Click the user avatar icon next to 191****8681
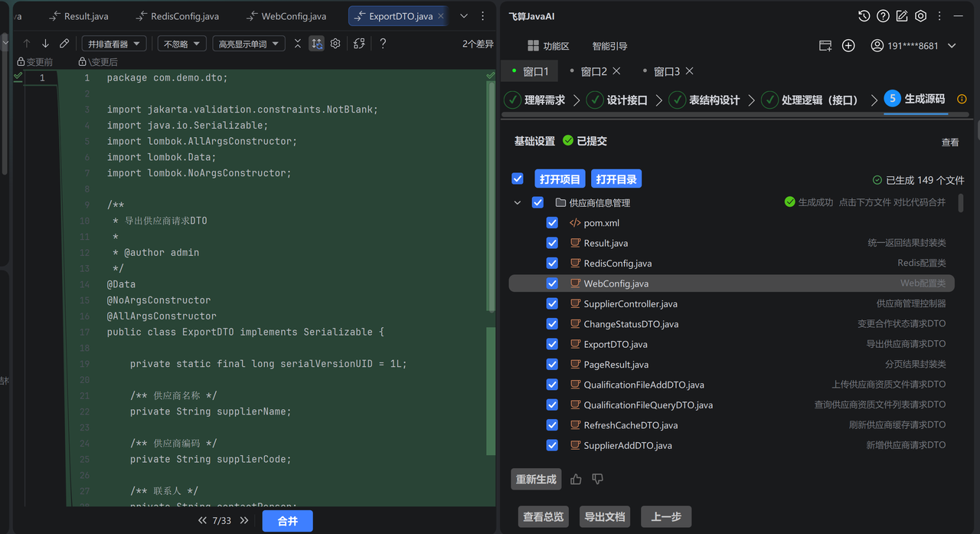 coord(877,46)
